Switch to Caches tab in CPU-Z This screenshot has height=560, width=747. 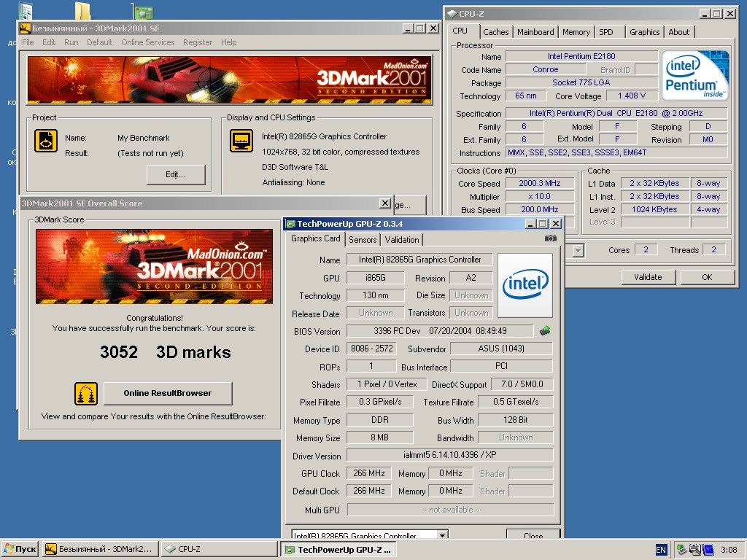(x=495, y=32)
